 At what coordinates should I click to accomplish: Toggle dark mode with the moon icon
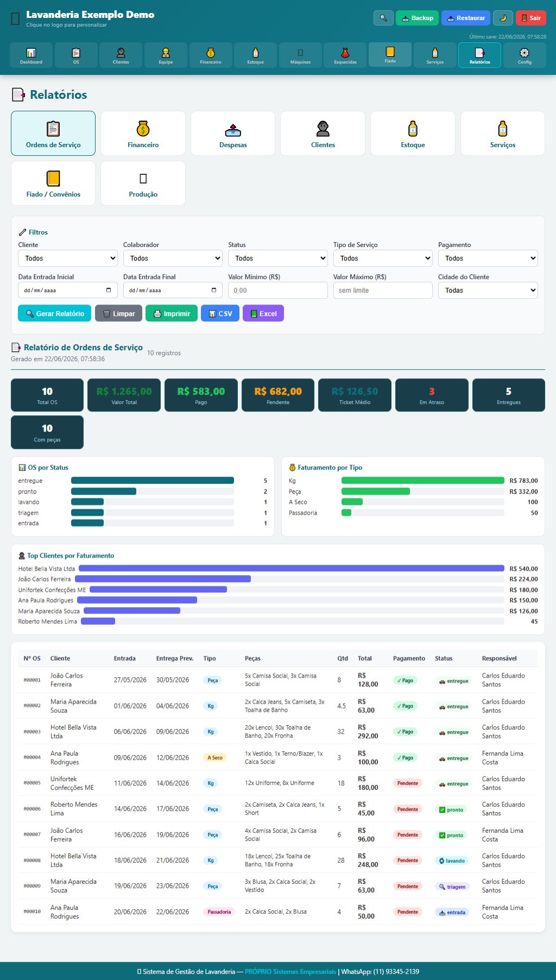pyautogui.click(x=503, y=18)
